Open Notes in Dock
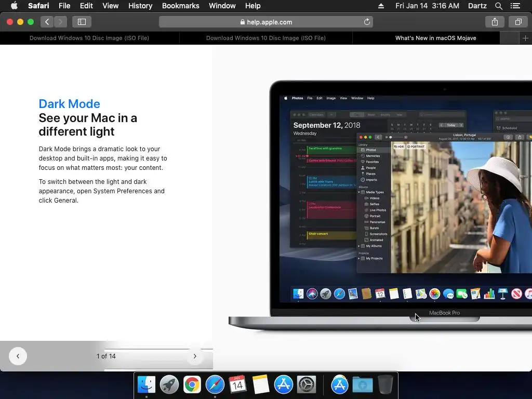 click(261, 384)
